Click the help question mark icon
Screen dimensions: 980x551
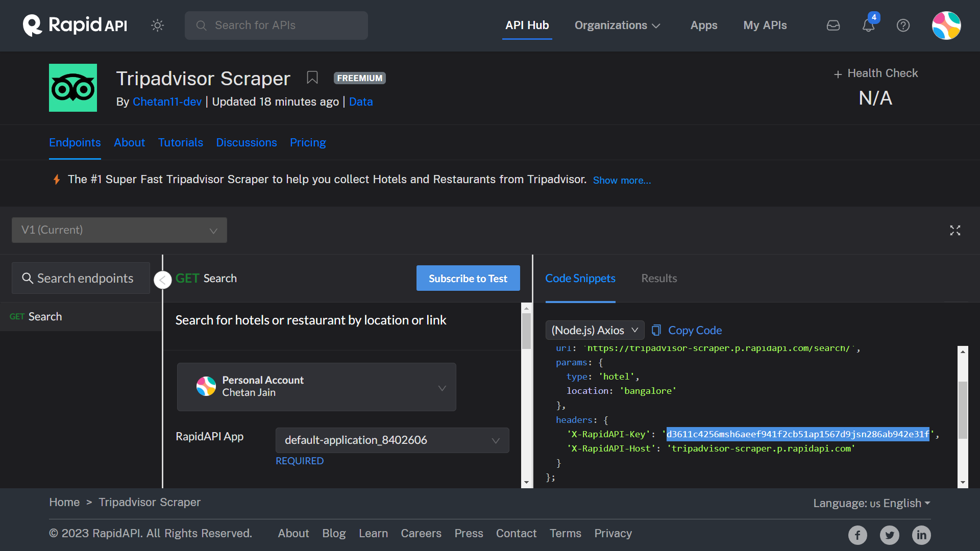click(x=903, y=26)
